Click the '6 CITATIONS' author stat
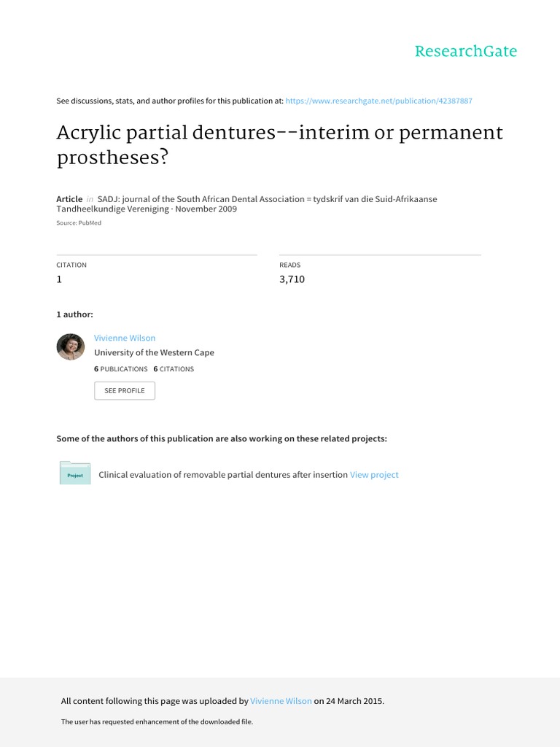Viewport: 560px width, 747px height. pos(174,369)
